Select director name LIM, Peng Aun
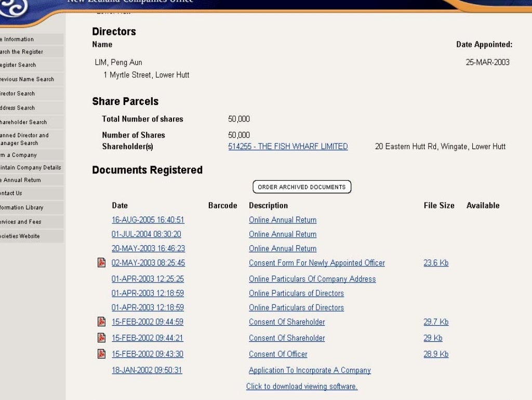The width and height of the screenshot is (532, 400). click(x=118, y=62)
